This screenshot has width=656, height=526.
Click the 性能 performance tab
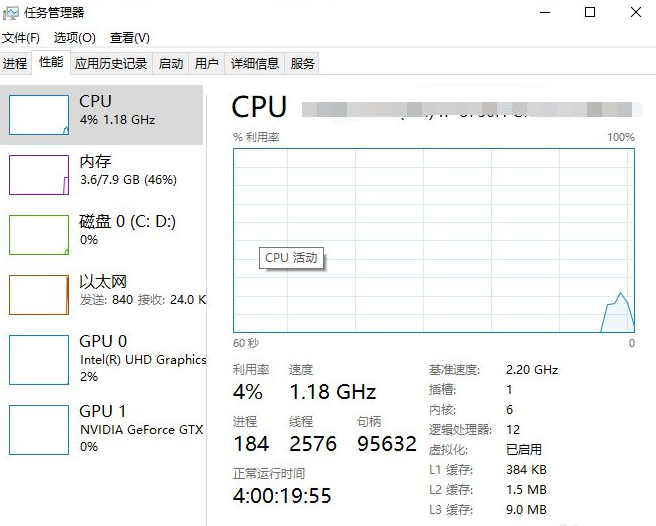coord(51,62)
